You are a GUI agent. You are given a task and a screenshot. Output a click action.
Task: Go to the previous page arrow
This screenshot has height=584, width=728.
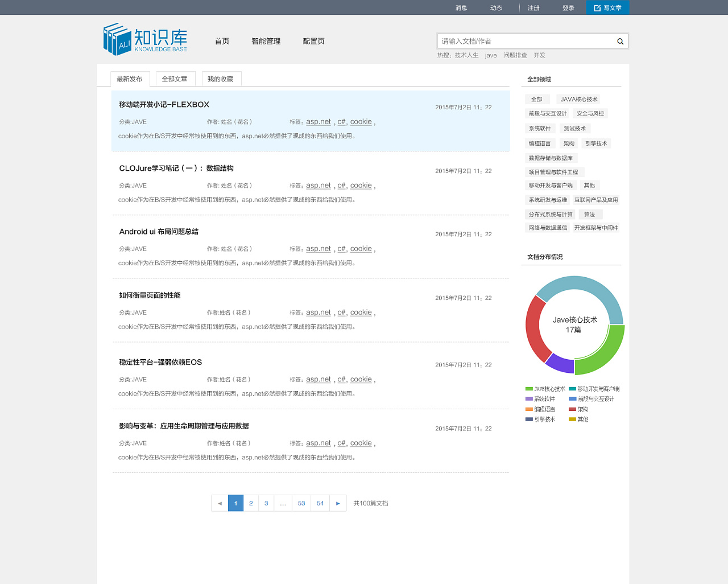coord(220,503)
